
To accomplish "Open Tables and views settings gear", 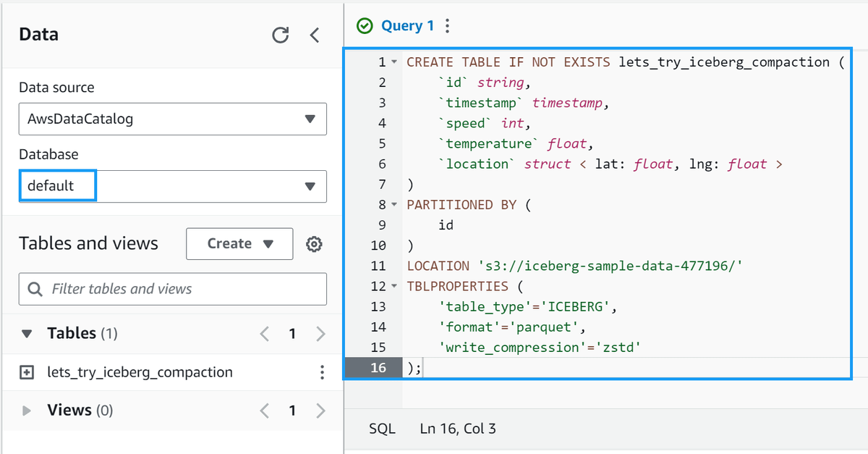I will [314, 245].
